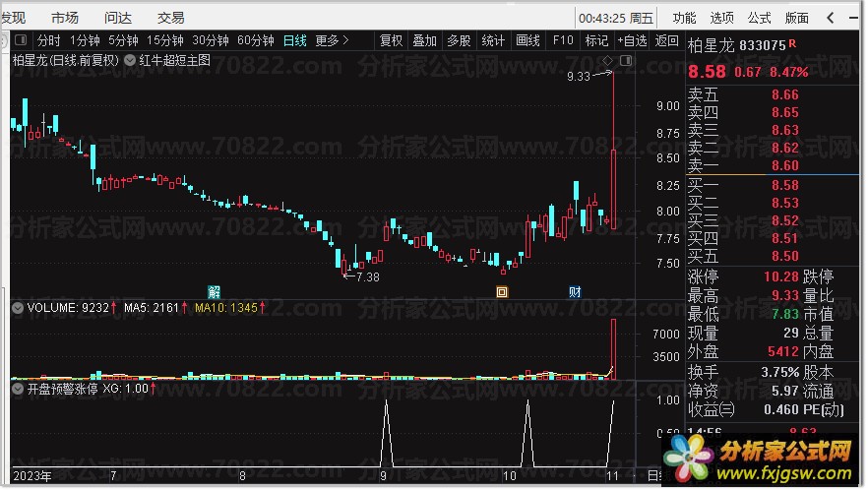The image size is (868, 490).
Task: Switch to 5分钟 period
Action: (123, 40)
